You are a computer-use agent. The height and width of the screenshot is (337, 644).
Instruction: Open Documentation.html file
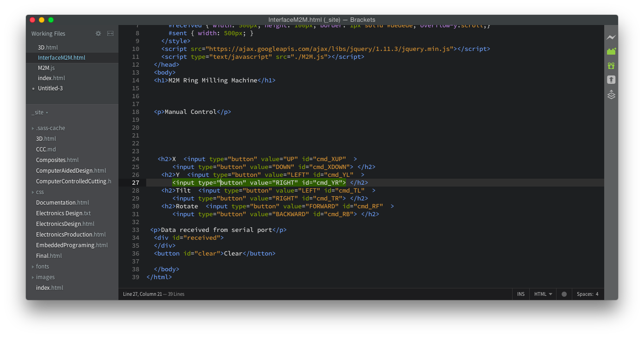click(62, 203)
